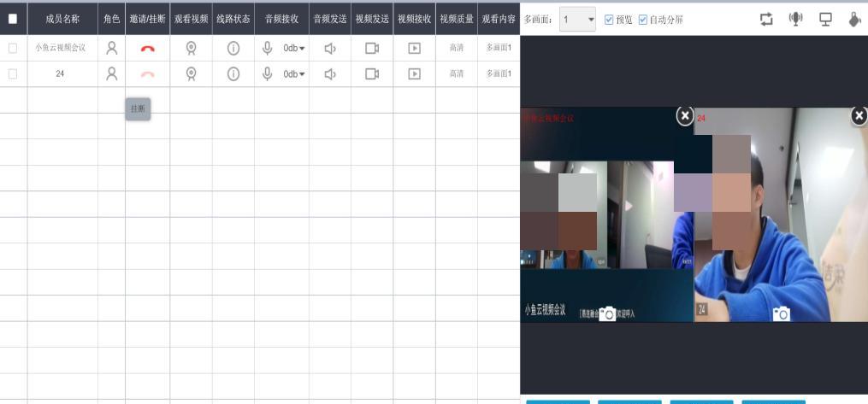Uncheck the 自动分屏 checkbox

point(643,20)
